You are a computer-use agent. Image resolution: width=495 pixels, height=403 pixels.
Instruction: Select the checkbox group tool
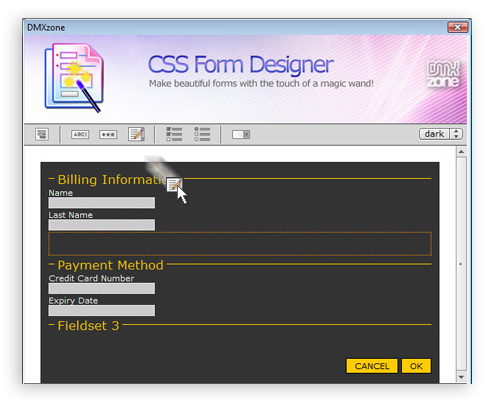[x=174, y=134]
